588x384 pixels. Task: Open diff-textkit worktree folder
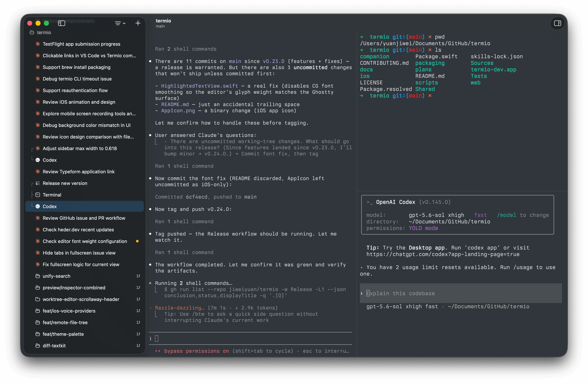point(84,346)
